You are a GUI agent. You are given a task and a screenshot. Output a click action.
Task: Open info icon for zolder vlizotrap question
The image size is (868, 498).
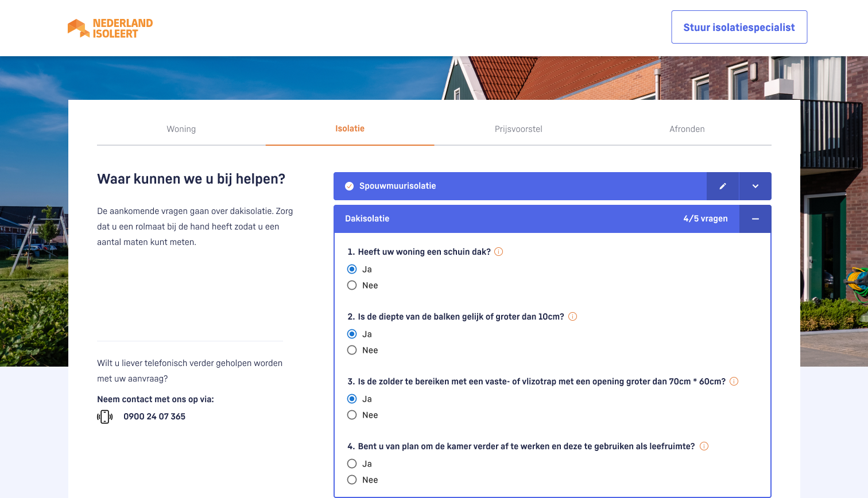734,382
